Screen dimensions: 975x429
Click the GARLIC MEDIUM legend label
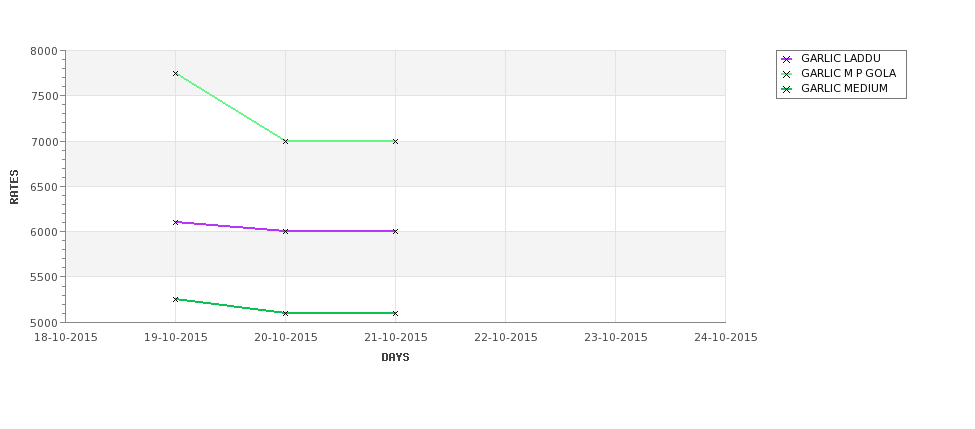coord(844,88)
